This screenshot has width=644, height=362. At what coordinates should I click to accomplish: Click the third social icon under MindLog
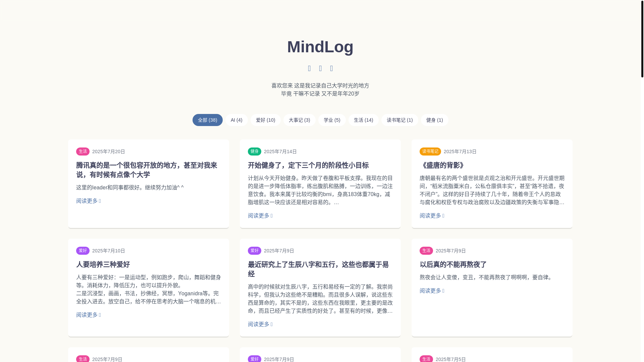[x=331, y=68]
